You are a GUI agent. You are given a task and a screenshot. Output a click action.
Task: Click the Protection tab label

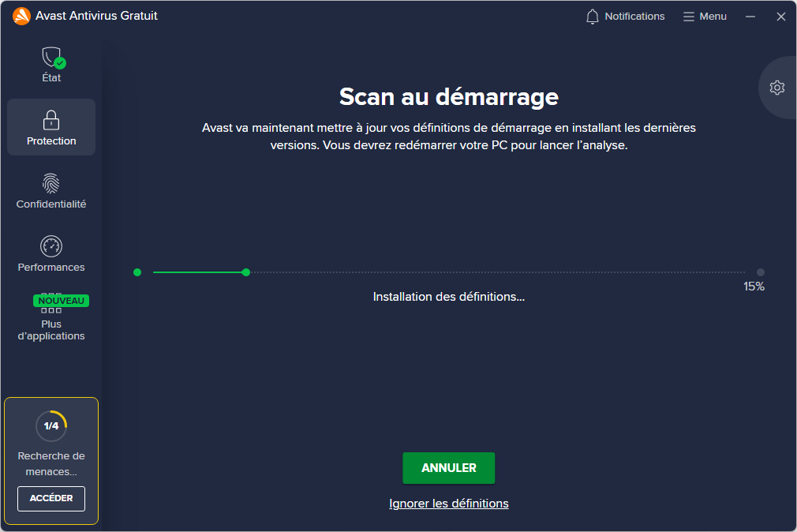(x=51, y=140)
